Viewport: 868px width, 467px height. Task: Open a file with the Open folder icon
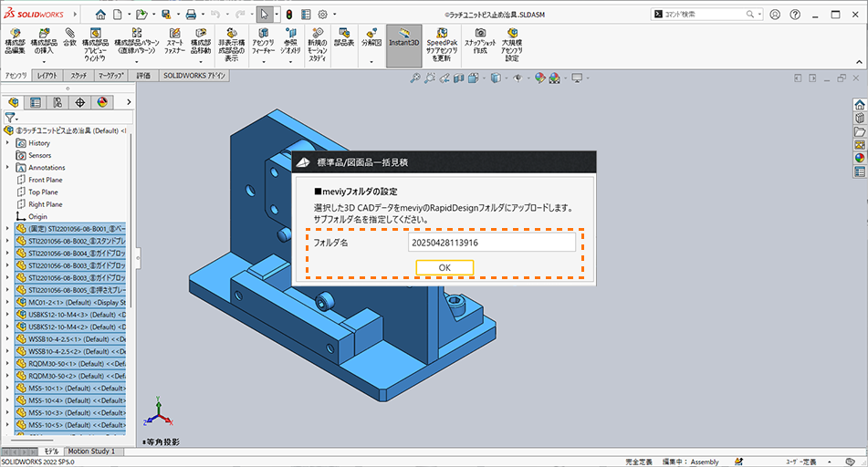[141, 15]
